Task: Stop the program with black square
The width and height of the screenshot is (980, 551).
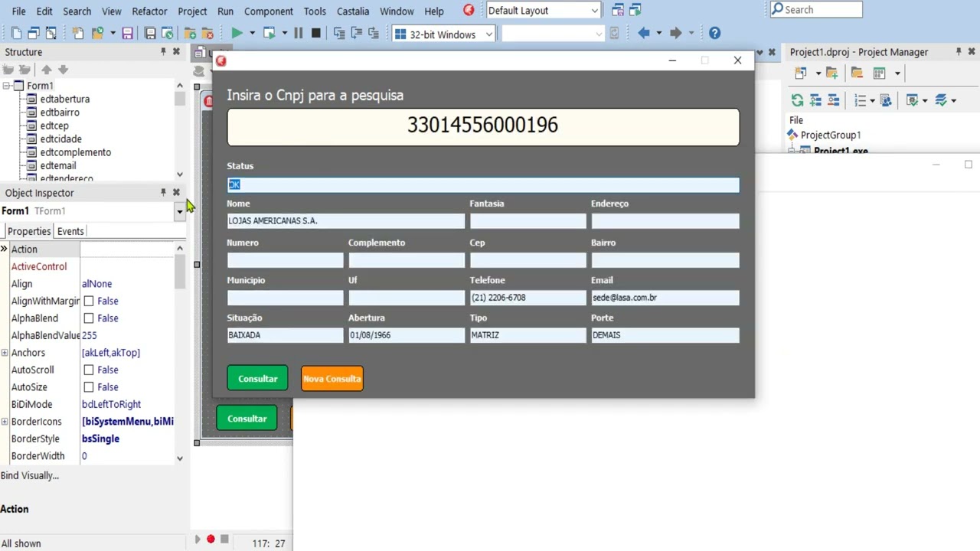Action: (x=316, y=34)
